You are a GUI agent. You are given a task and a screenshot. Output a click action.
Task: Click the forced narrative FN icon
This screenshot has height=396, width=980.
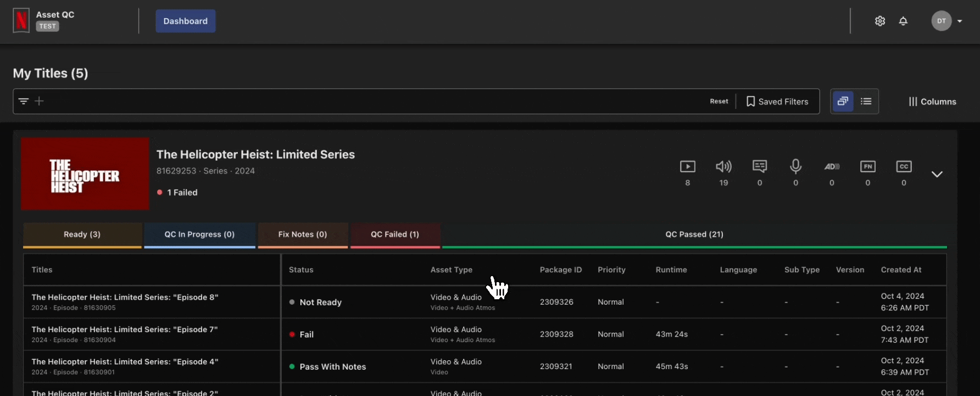click(868, 167)
